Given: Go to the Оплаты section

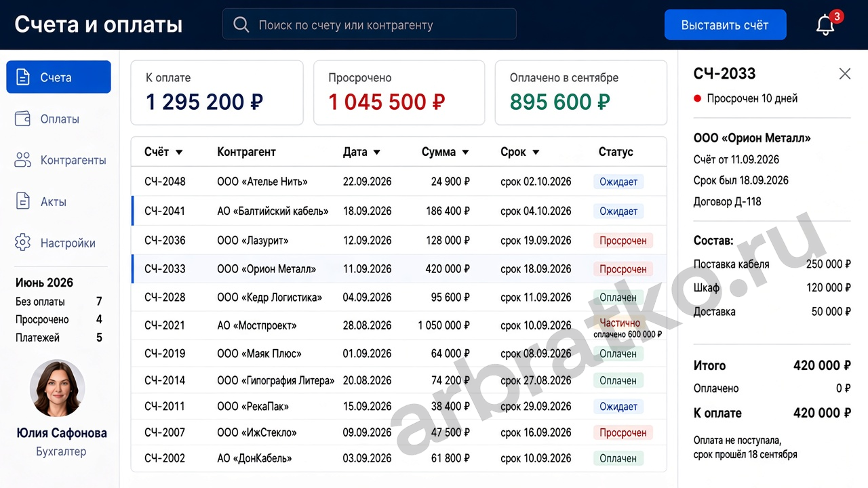Looking at the screenshot, I should pyautogui.click(x=60, y=119).
